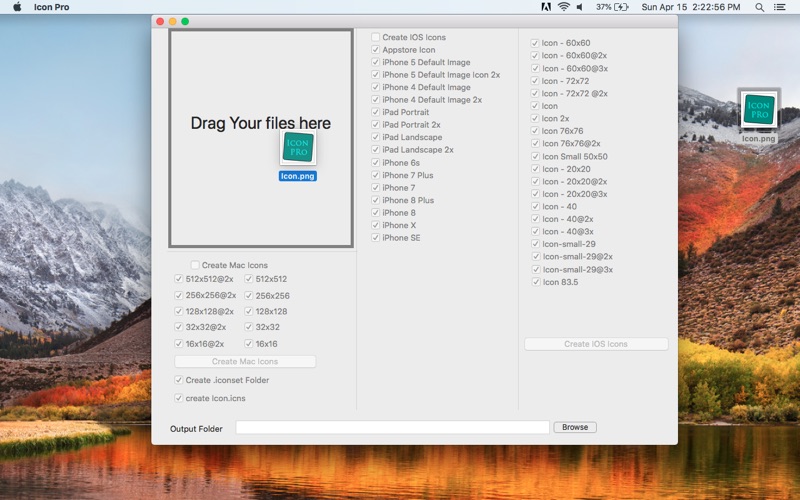Toggle the 256x256@2x checkbox

click(179, 295)
